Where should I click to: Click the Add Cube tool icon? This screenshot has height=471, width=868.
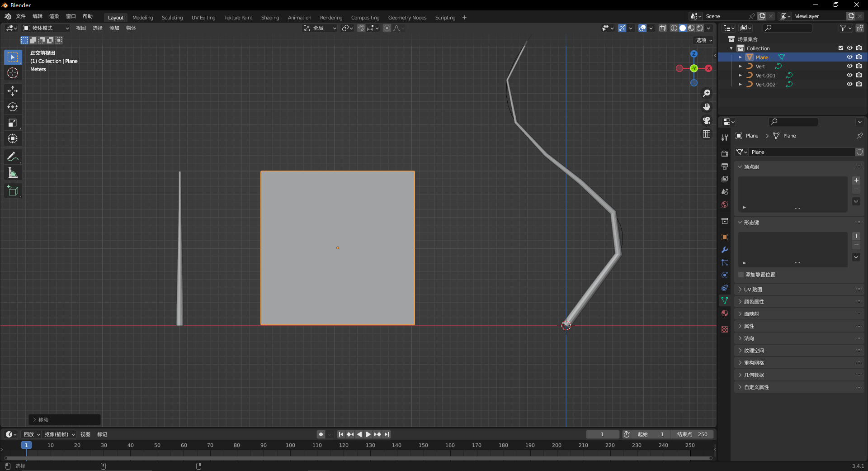13,191
